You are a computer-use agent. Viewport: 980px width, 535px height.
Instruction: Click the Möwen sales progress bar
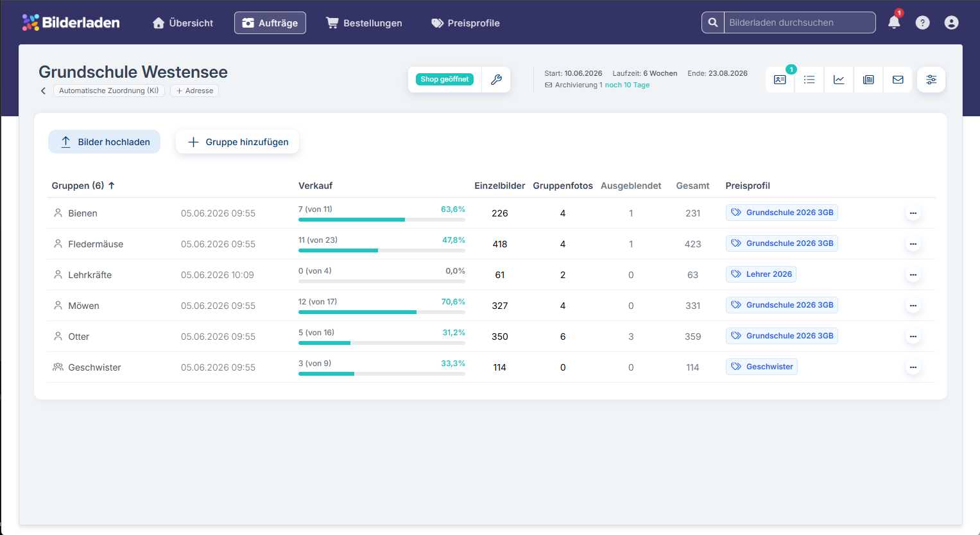tap(382, 312)
